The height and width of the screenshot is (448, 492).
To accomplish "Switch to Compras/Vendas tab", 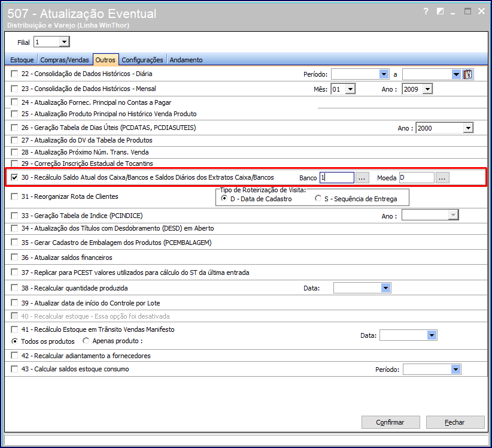I will (65, 60).
